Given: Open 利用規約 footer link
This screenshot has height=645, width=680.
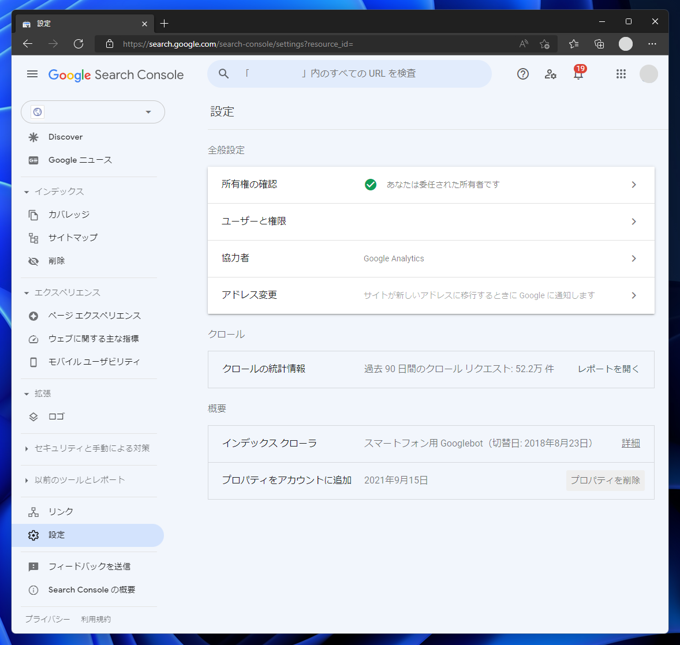Looking at the screenshot, I should pyautogui.click(x=96, y=619).
